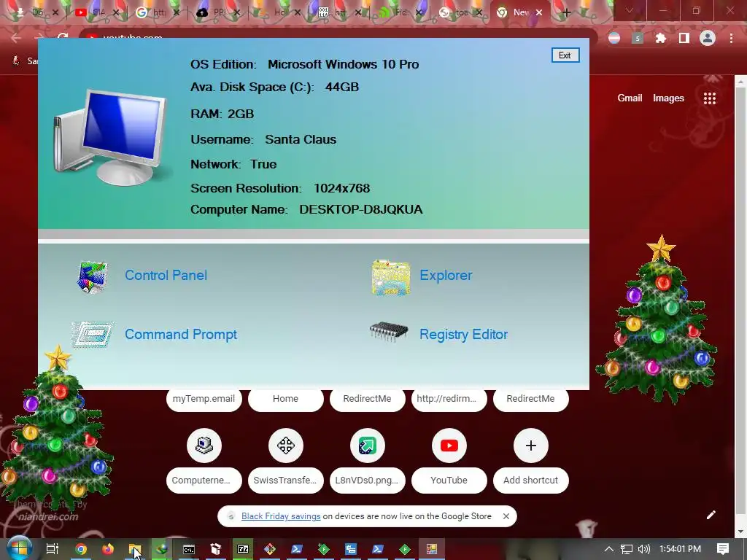The width and height of the screenshot is (747, 560).
Task: Open the SwissTransfe... shortcut icon
Action: [286, 446]
